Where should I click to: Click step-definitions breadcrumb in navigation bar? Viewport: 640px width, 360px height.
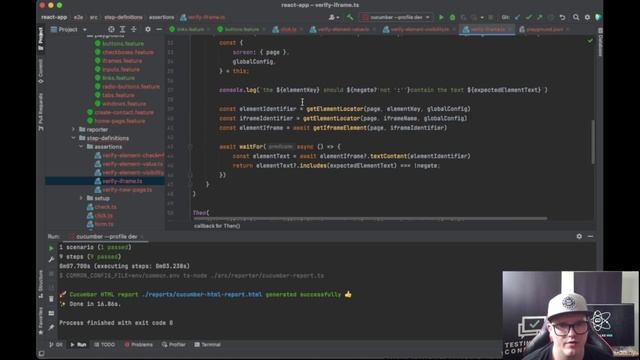(124, 17)
